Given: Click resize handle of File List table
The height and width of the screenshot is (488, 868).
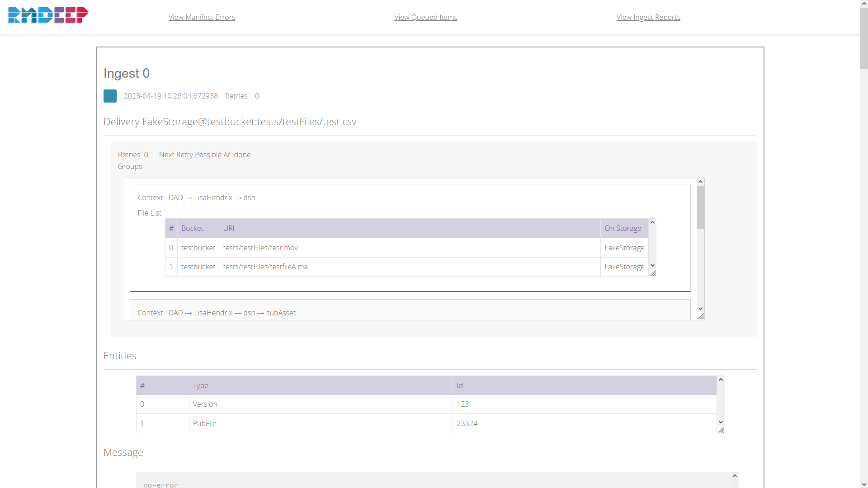Looking at the screenshot, I should pos(653,273).
